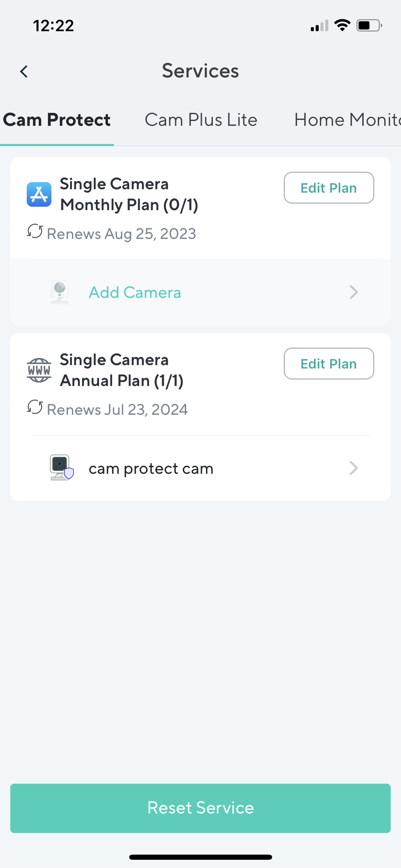Screen dimensions: 401x868
Task: Tap the WWW globe icon on Annual Plan
Action: click(x=39, y=370)
